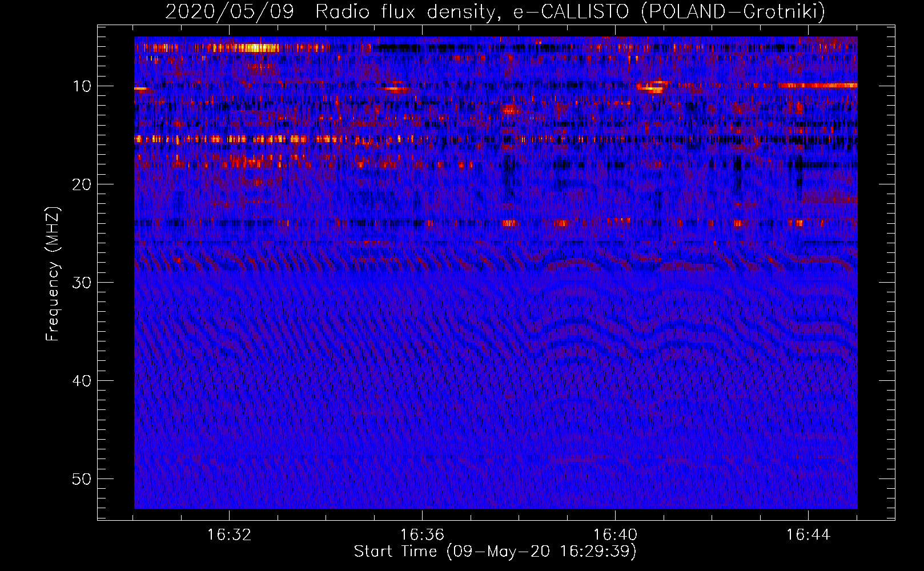Select the 16:44 time tick label
Viewport: 924px width, 571px height.
pos(808,535)
